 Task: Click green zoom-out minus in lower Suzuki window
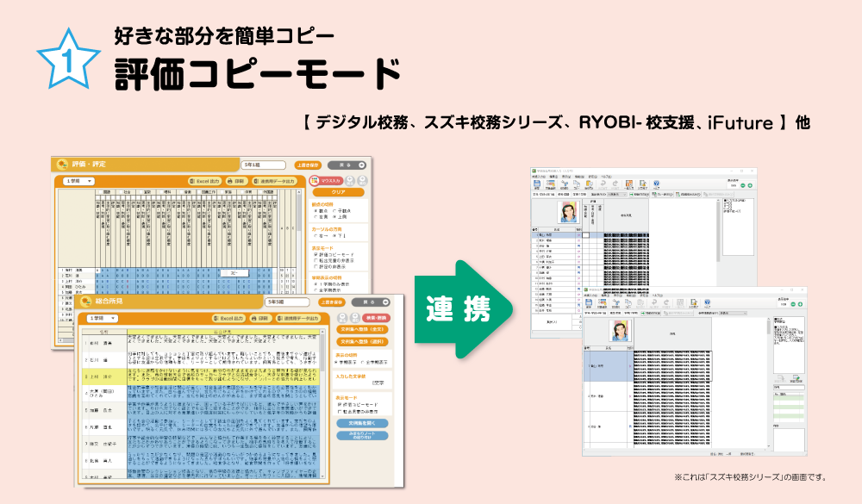pyautogui.click(x=793, y=304)
